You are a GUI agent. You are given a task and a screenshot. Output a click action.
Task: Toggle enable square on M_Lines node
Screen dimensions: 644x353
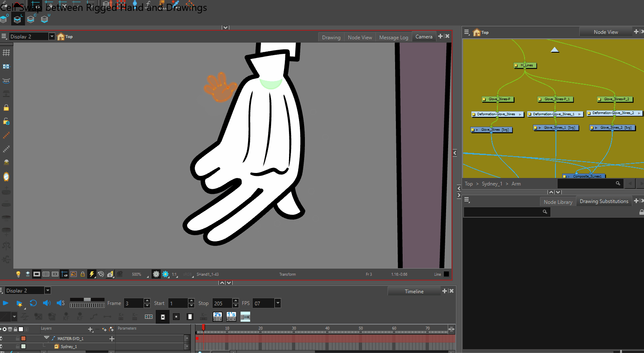pyautogui.click(x=516, y=66)
